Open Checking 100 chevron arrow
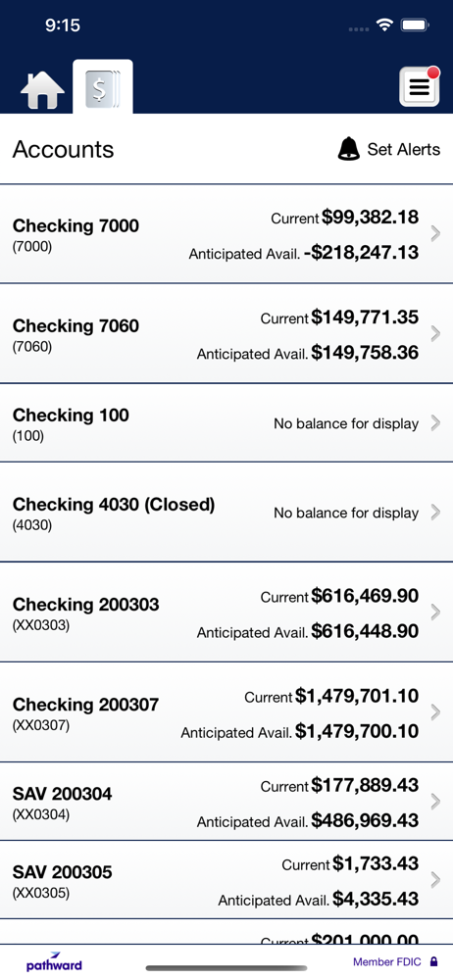The image size is (453, 980). (x=436, y=423)
